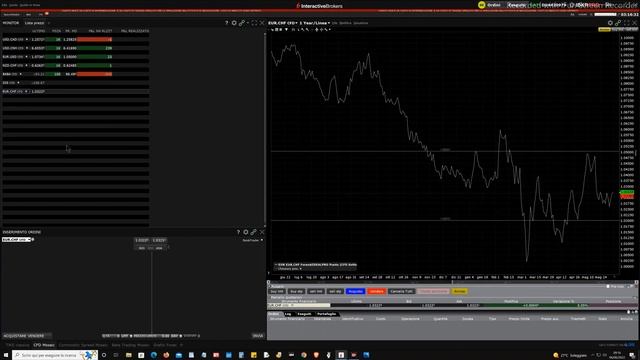Image resolution: width=640 pixels, height=360 pixels.
Task: Click the buy lmt button
Action: point(277,291)
